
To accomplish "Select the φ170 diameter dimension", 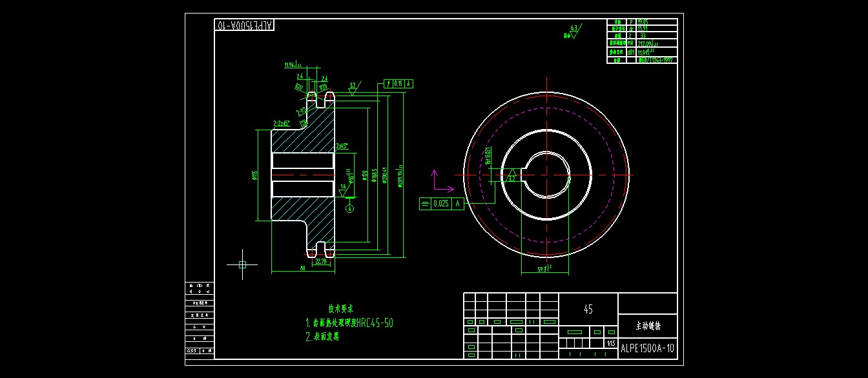I will (x=366, y=175).
